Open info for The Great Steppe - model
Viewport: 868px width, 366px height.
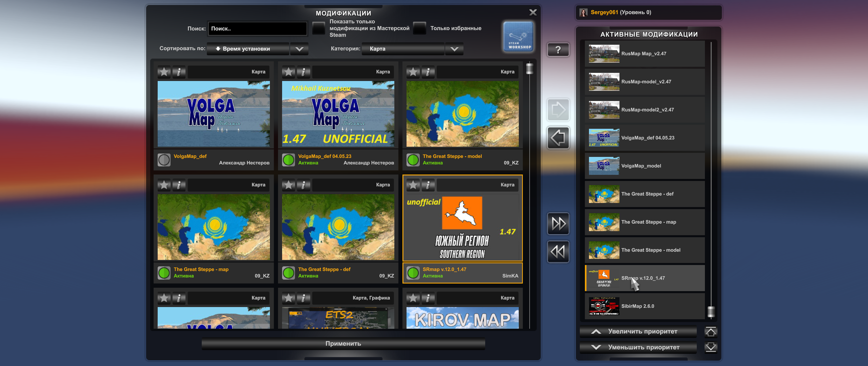point(428,72)
